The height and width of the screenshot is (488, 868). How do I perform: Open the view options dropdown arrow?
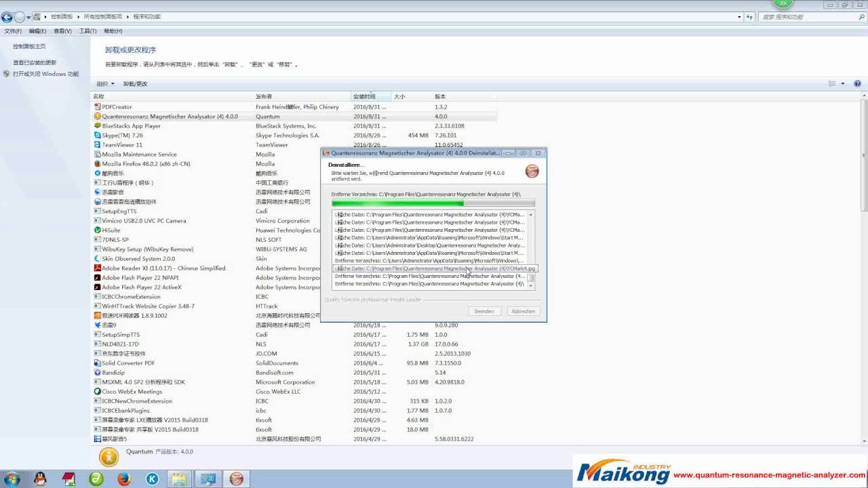[x=843, y=84]
